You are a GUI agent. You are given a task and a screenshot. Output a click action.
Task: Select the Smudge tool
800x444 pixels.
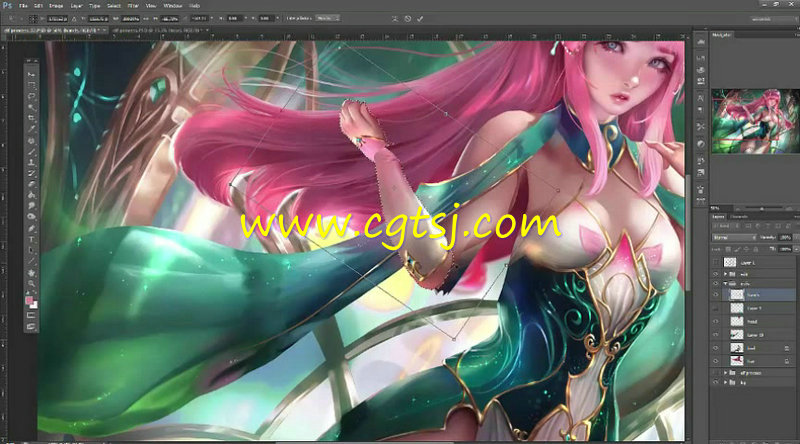32,206
